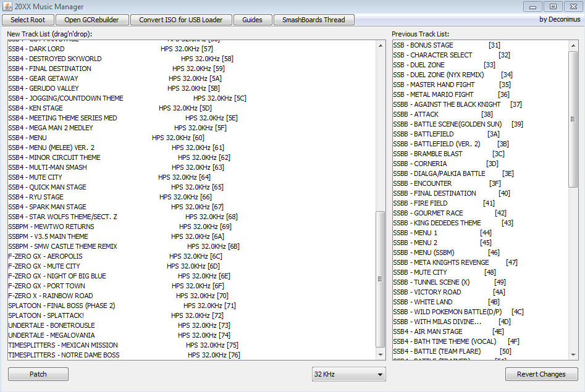This screenshot has height=392, width=585.
Task: Click the Java app icon in title bar
Action: 7,6
